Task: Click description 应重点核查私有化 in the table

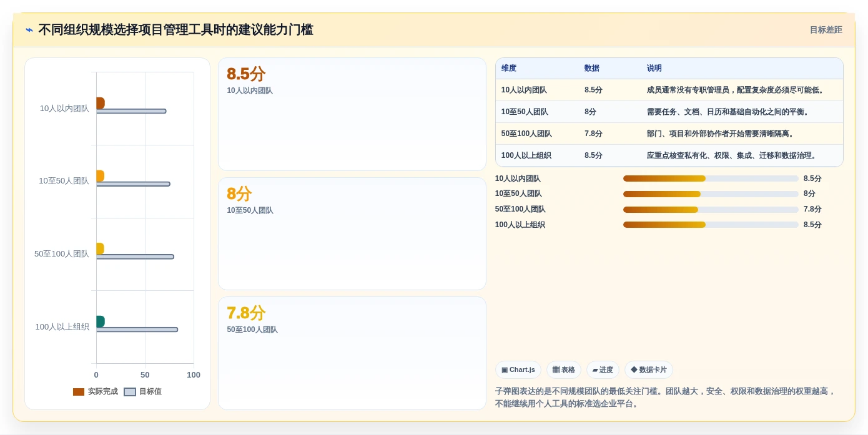Action: coord(733,156)
